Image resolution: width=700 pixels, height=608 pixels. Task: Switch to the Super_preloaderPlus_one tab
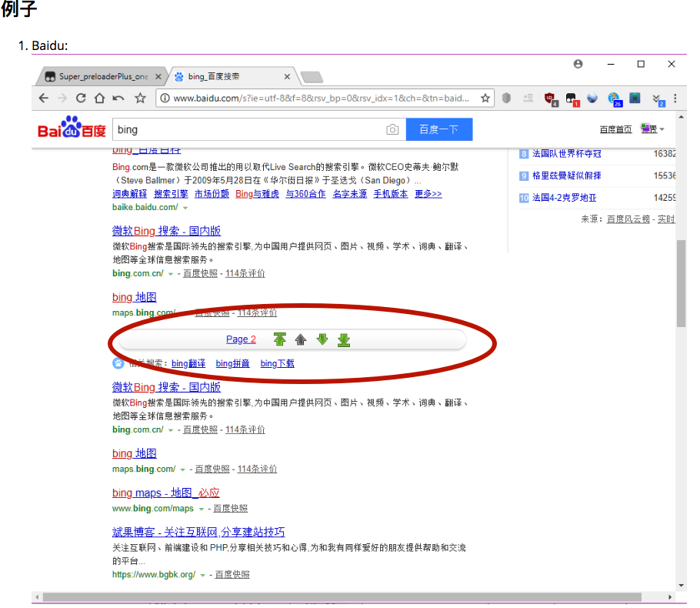[x=102, y=76]
